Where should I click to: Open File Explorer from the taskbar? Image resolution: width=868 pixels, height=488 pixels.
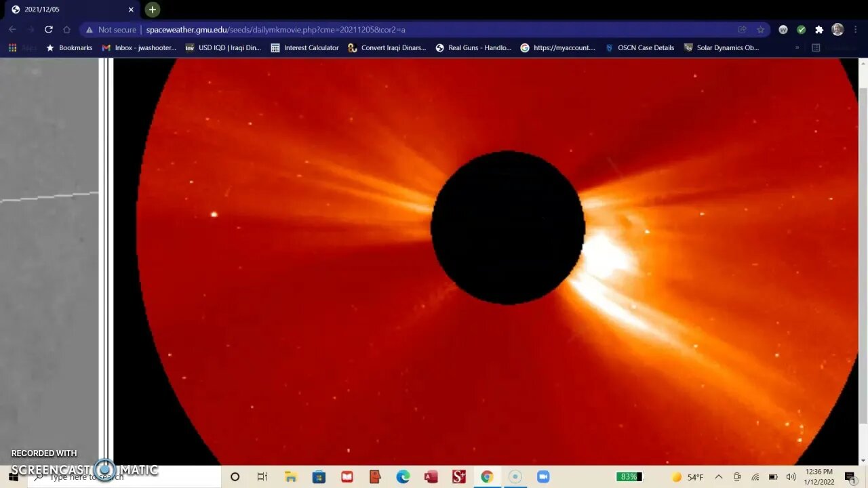290,477
